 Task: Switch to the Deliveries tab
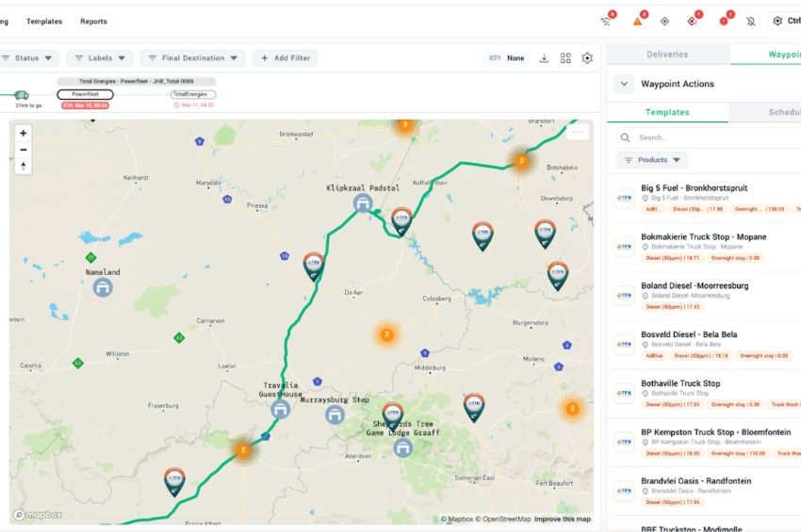coord(668,54)
